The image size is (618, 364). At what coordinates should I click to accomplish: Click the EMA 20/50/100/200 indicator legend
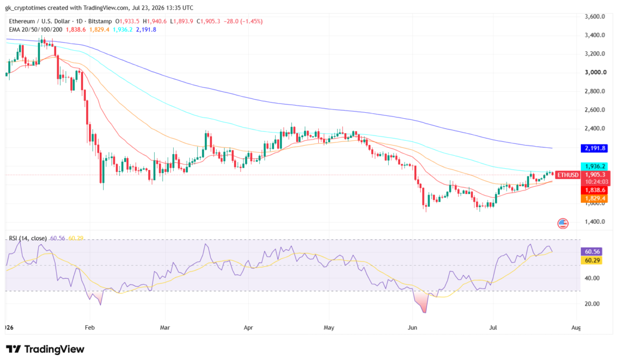click(x=36, y=30)
